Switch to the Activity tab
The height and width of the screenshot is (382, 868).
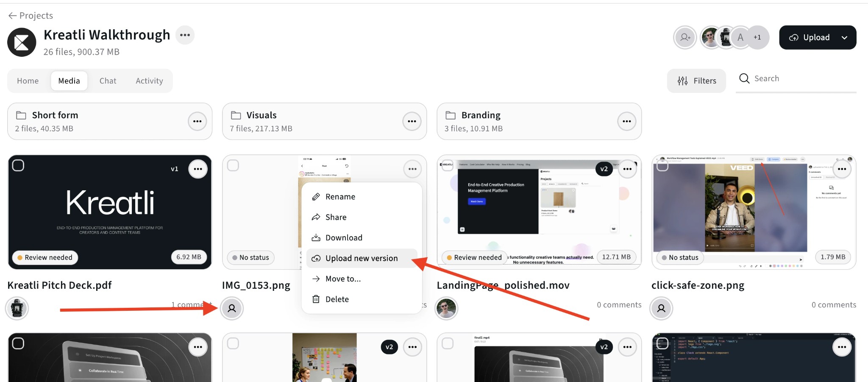(149, 81)
